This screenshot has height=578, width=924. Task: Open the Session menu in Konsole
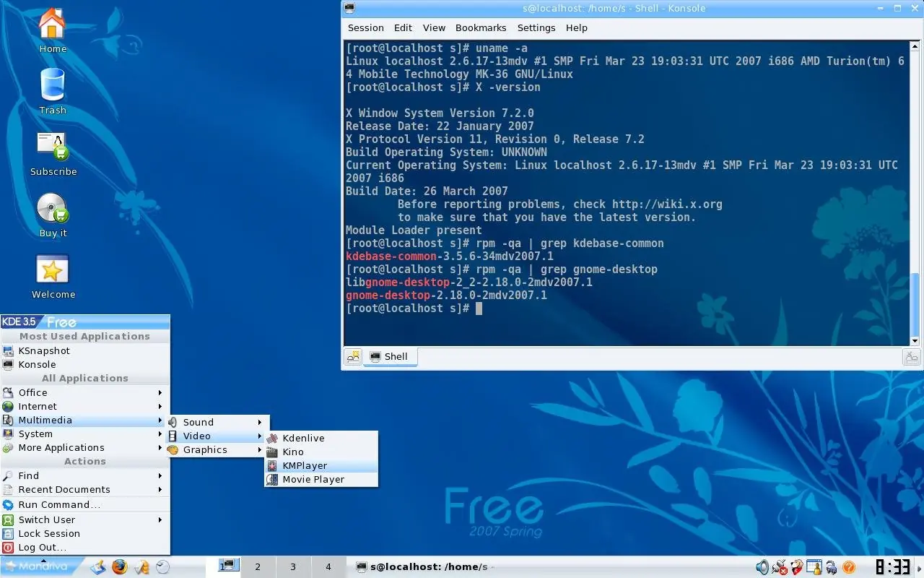[366, 27]
